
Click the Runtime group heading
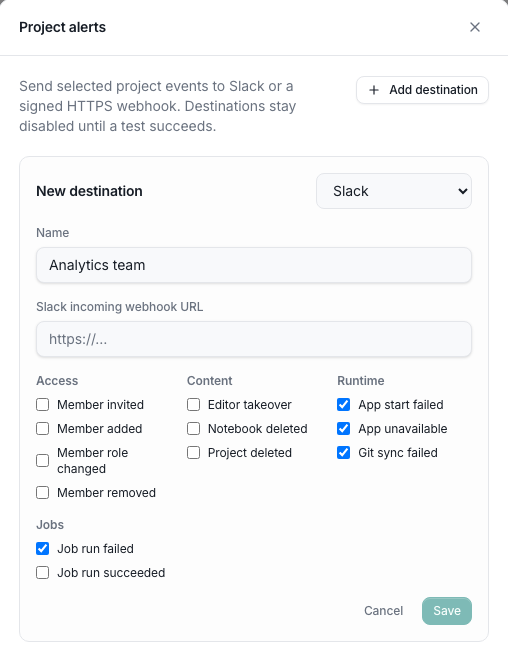coord(361,381)
